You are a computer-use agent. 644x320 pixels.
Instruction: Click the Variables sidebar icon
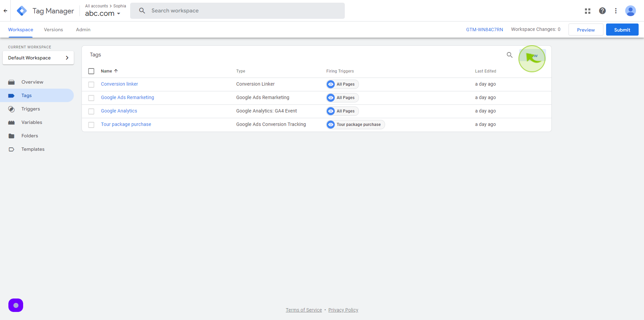[x=11, y=122]
